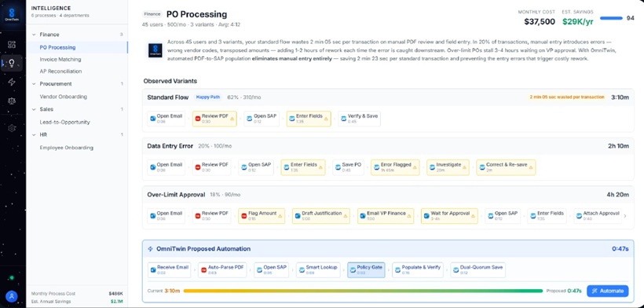Click the SAP icon on Standard Flow Open SAP
This screenshot has width=644, height=308.
pyautogui.click(x=249, y=119)
